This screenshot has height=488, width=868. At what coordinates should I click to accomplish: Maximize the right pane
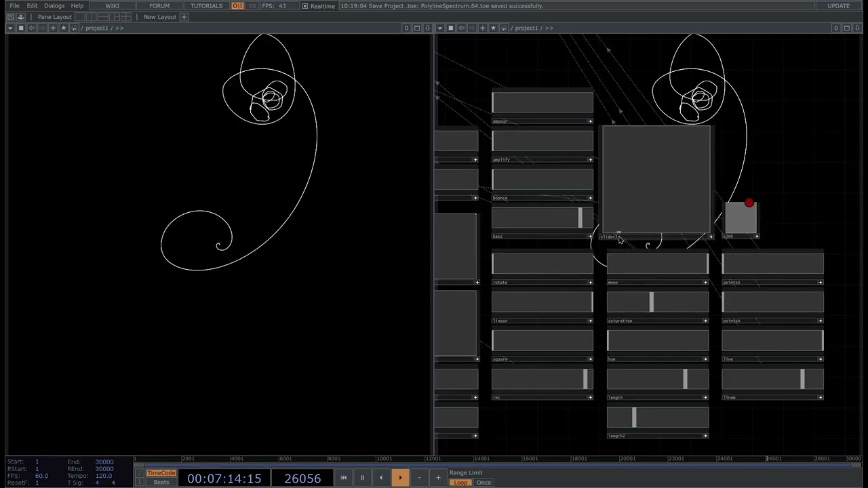pos(846,28)
